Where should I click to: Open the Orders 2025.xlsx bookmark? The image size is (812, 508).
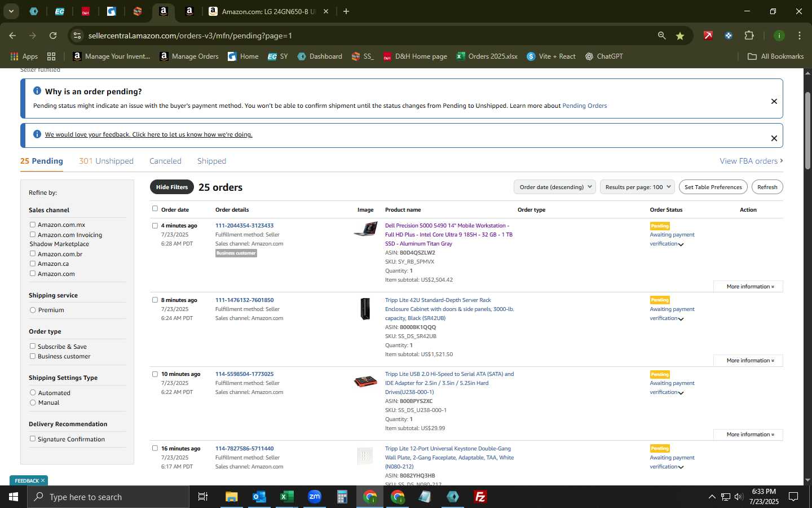pyautogui.click(x=487, y=56)
